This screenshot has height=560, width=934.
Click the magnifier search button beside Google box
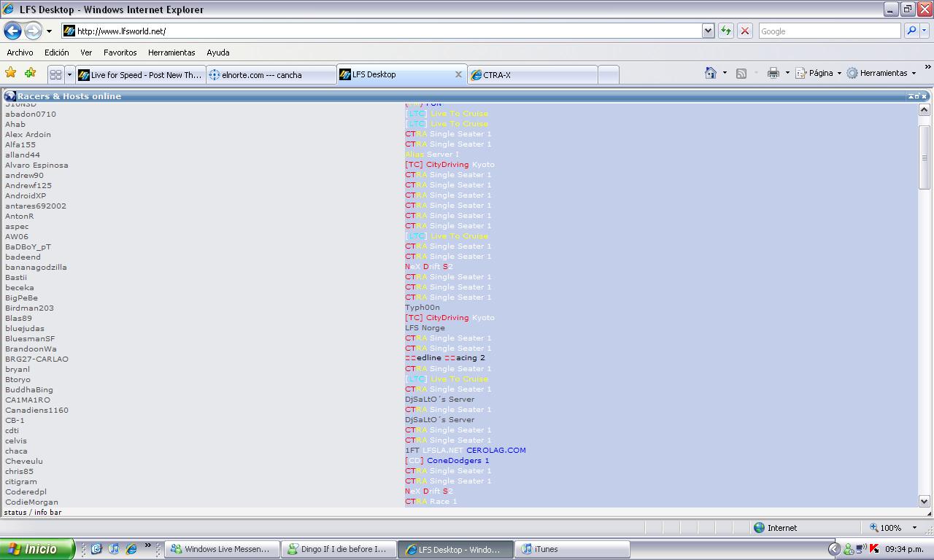tap(911, 31)
